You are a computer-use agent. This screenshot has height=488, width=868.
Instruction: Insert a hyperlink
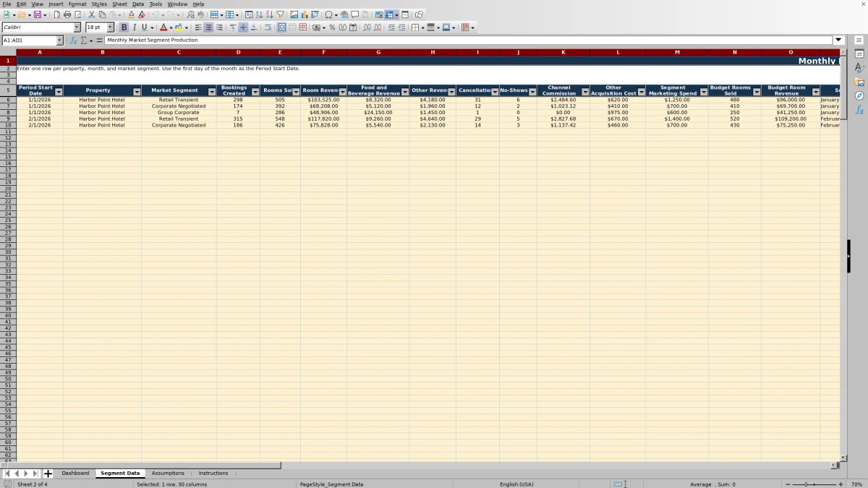[344, 14]
